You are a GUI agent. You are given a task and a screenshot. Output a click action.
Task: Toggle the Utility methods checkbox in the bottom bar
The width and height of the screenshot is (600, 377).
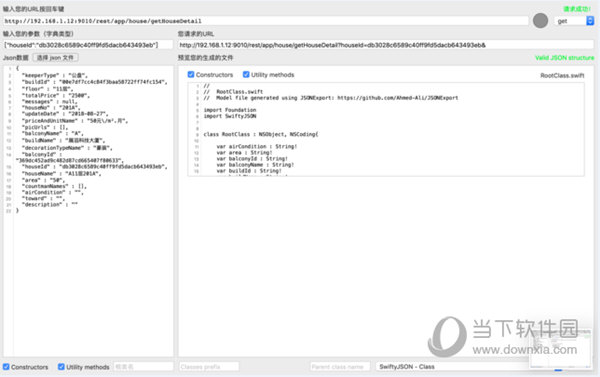61,367
